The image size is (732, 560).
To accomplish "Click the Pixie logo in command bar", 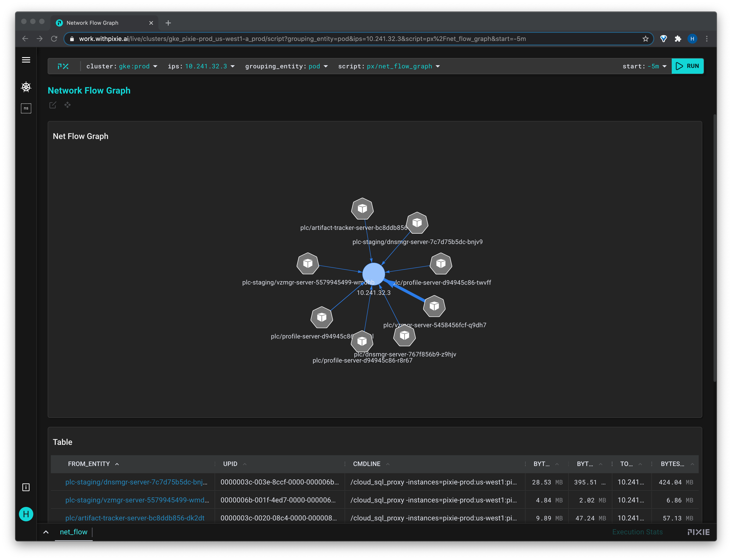I will click(x=63, y=66).
